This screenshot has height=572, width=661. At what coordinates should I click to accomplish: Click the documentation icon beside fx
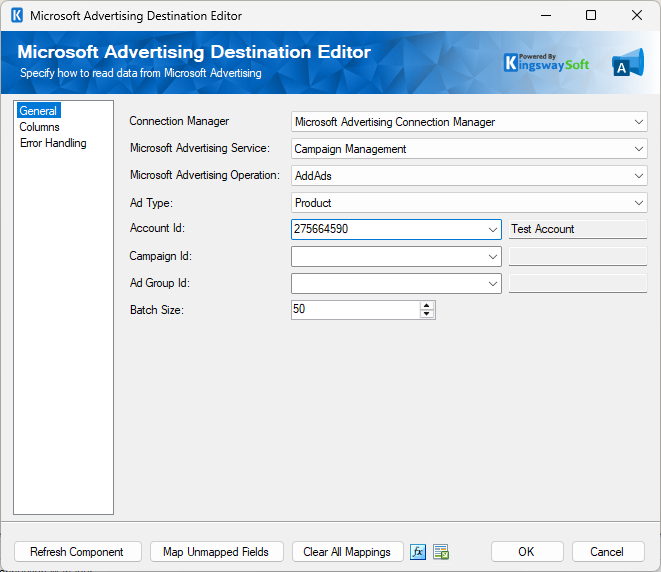pyautogui.click(x=441, y=552)
